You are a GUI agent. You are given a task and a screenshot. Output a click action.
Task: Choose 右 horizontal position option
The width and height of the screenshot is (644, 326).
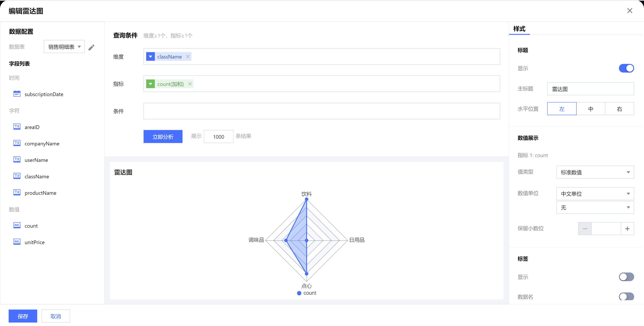coord(619,109)
